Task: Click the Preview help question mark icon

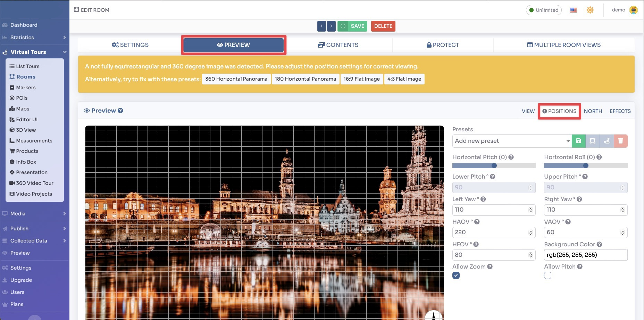Action: pyautogui.click(x=120, y=110)
